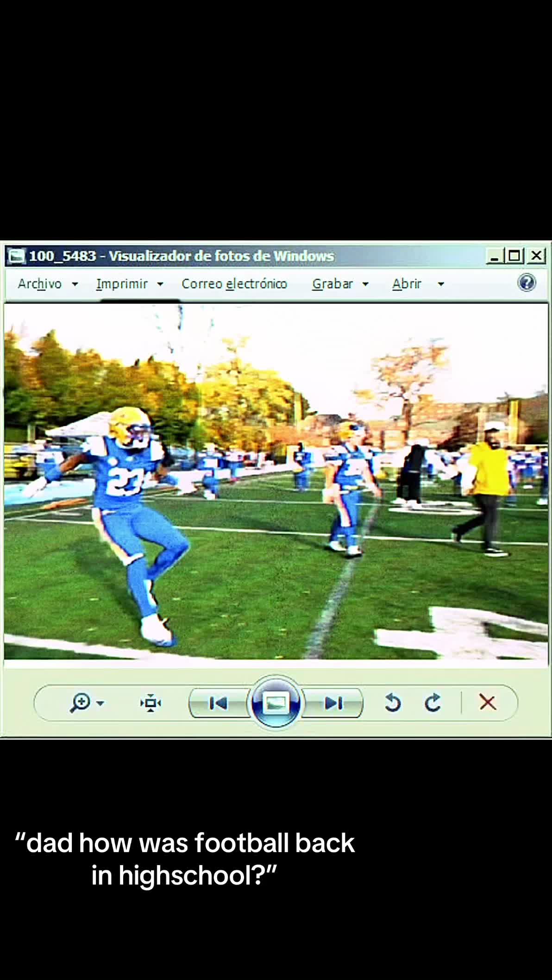Open the Imprimir menu
This screenshot has height=980, width=552.
122,284
